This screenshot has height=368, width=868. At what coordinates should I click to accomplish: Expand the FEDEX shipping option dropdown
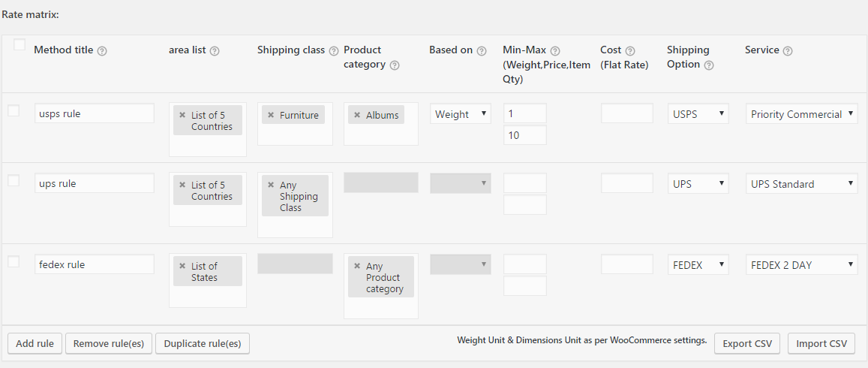(x=698, y=264)
